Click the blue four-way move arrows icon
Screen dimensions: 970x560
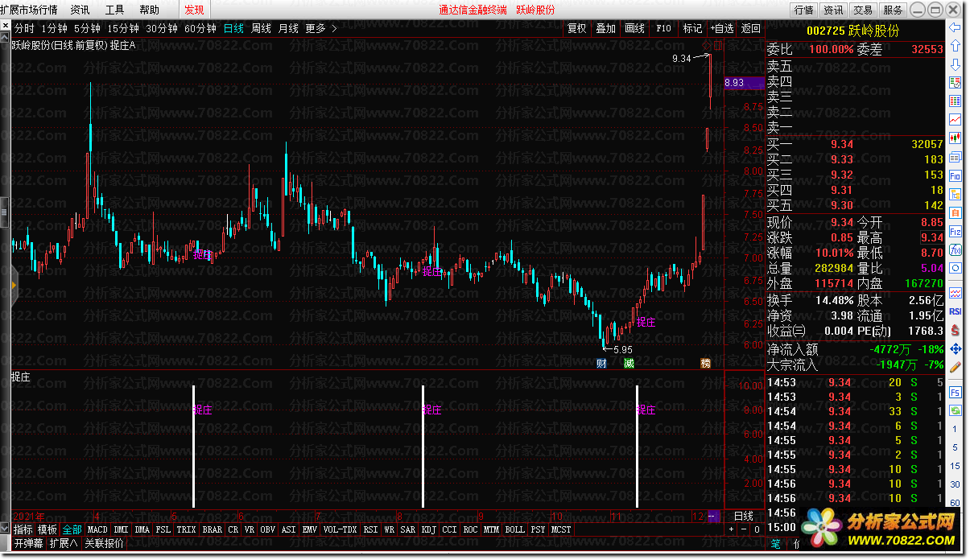956,348
